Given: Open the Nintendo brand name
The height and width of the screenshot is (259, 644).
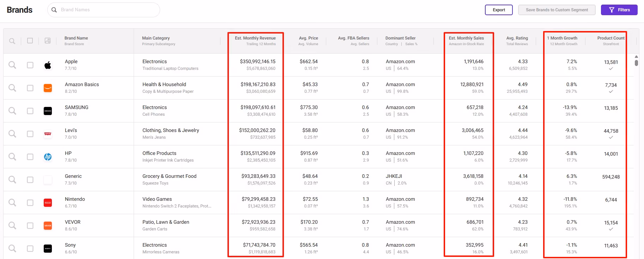Looking at the screenshot, I should [75, 199].
